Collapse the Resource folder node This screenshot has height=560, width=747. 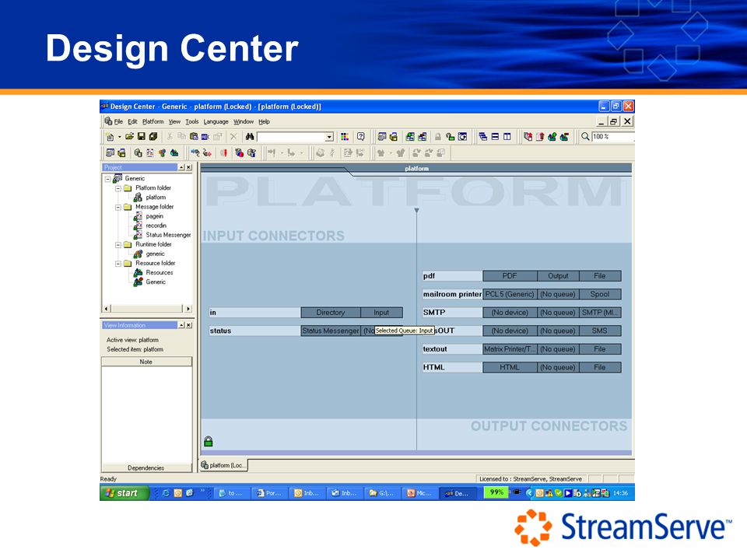[x=118, y=264]
